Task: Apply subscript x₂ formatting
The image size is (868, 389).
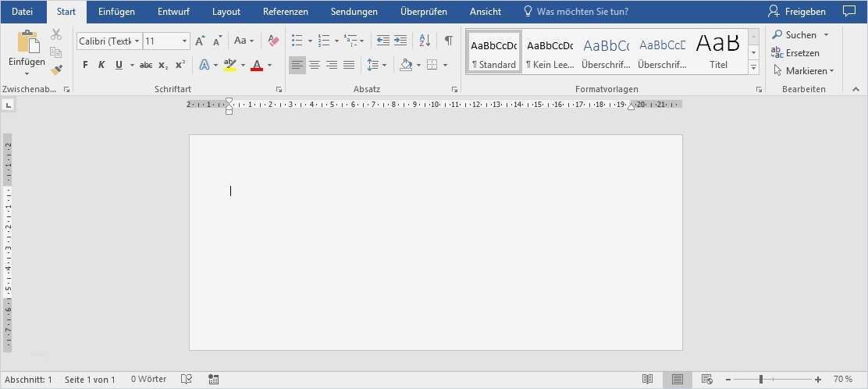Action: (x=162, y=66)
